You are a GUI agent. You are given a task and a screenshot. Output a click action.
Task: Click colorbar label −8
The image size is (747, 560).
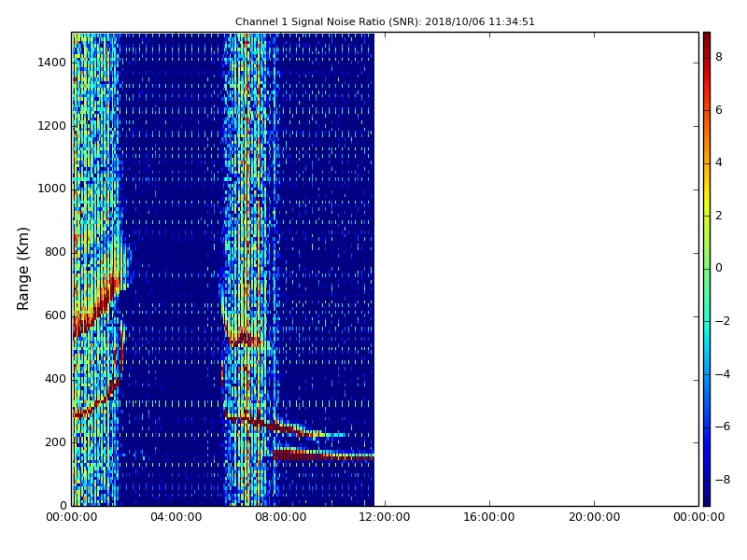pos(723,480)
